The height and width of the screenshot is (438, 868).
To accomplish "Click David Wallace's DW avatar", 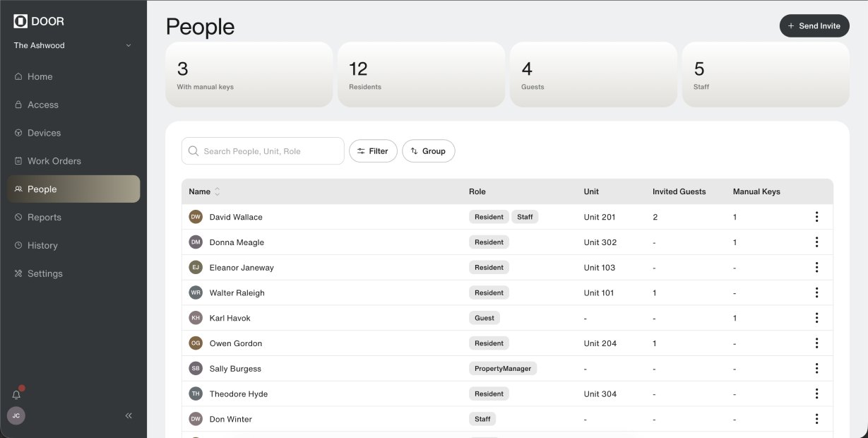I will pyautogui.click(x=196, y=217).
